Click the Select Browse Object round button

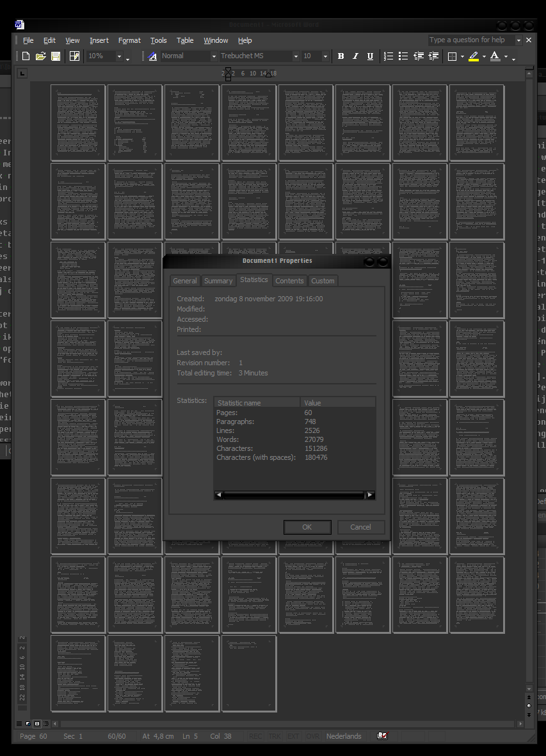[529, 706]
